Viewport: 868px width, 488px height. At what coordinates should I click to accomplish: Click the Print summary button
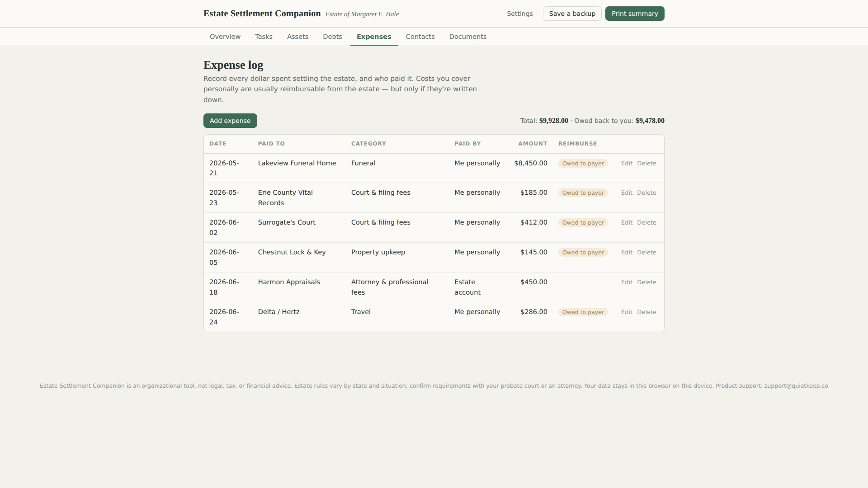tap(635, 14)
